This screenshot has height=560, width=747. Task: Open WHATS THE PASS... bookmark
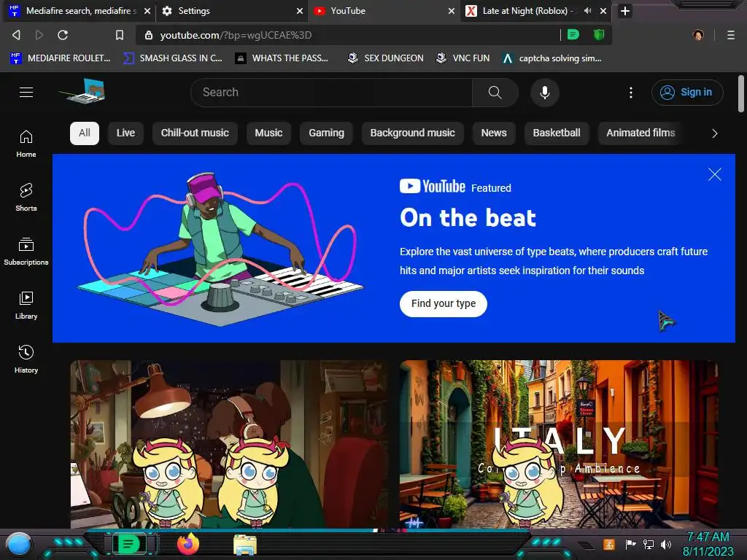[282, 58]
